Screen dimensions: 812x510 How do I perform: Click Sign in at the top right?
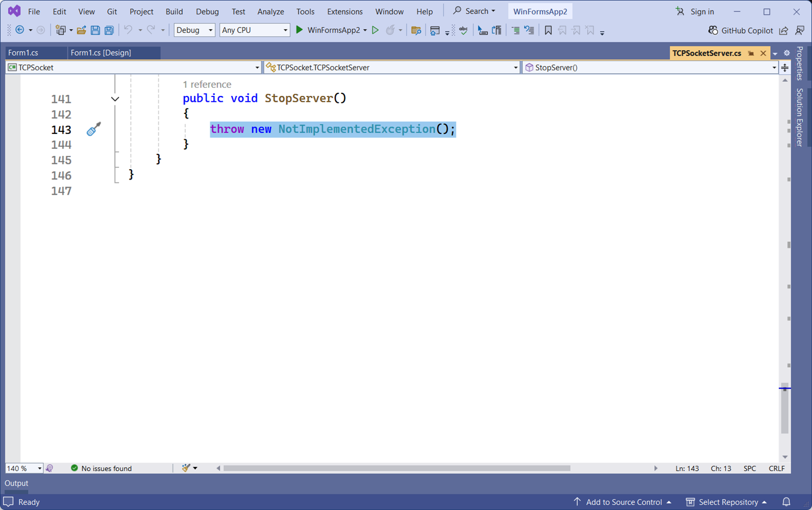pos(695,11)
